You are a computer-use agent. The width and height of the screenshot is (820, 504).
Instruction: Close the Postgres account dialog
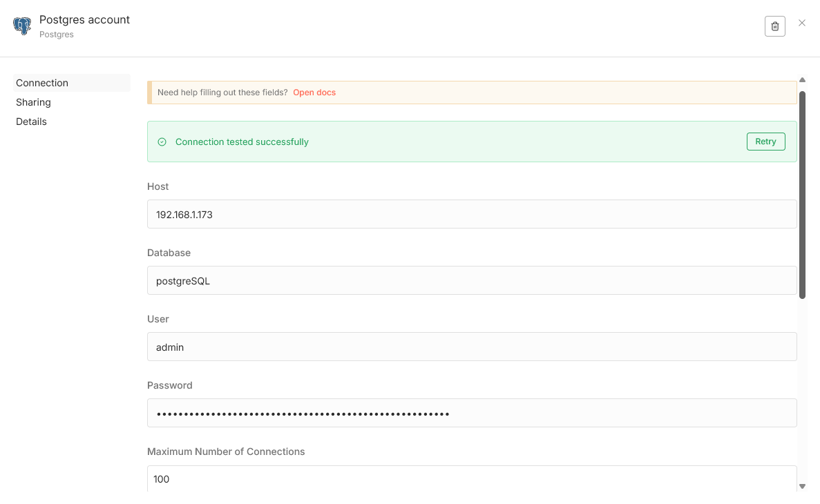[802, 23]
